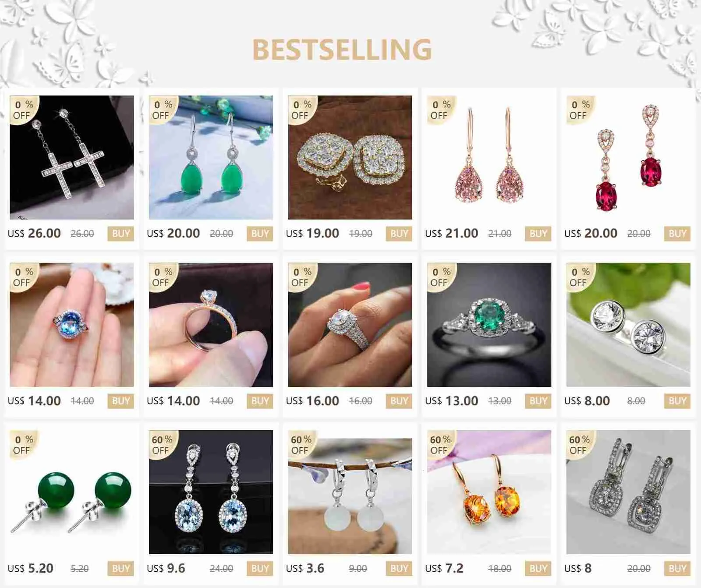Click BUY for the cross earrings at US$ 26.00

[121, 234]
